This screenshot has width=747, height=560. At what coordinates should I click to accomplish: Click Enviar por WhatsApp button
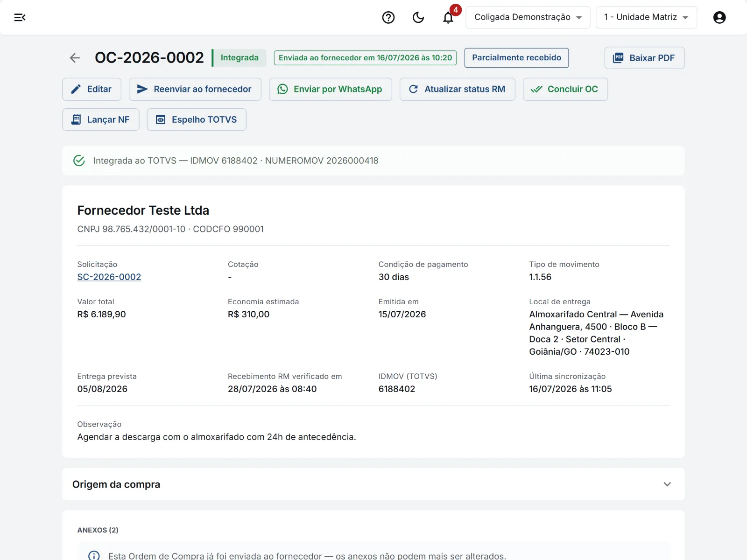point(330,89)
